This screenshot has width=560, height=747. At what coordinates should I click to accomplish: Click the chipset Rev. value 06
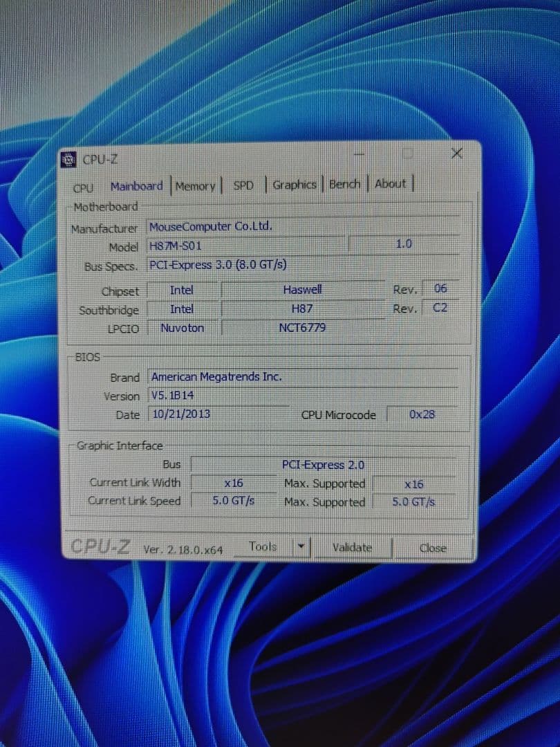click(x=440, y=288)
